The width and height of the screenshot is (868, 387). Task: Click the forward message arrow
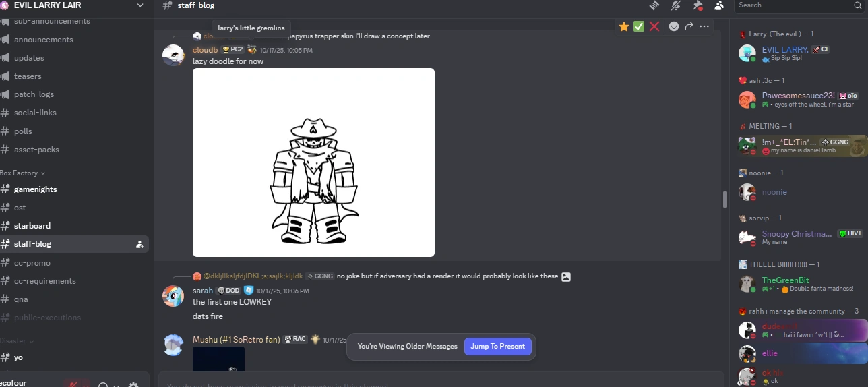(x=689, y=26)
